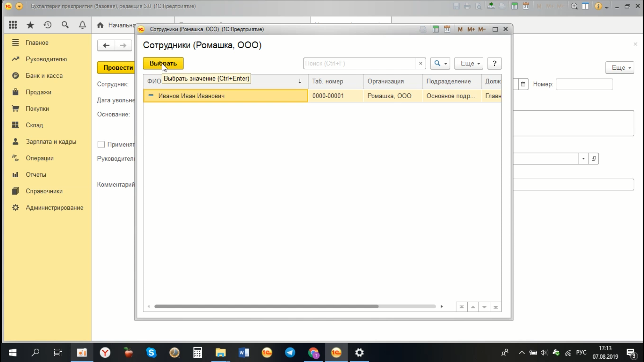Open Yandex browser from taskbar

[105, 353]
